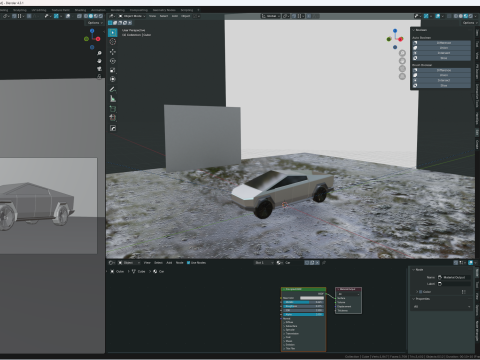Click the pan gizmo button in main viewport
The height and width of the screenshot is (360, 480).
pos(402,61)
